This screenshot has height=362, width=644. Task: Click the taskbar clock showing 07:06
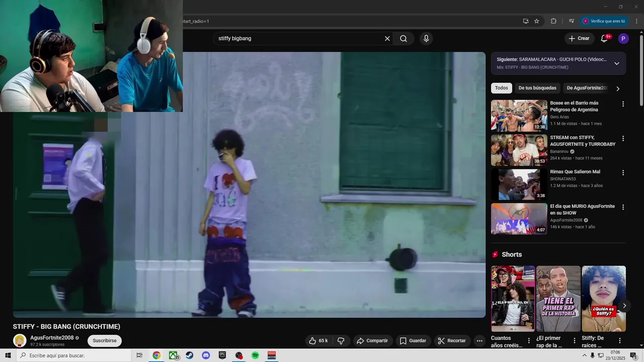click(x=615, y=355)
